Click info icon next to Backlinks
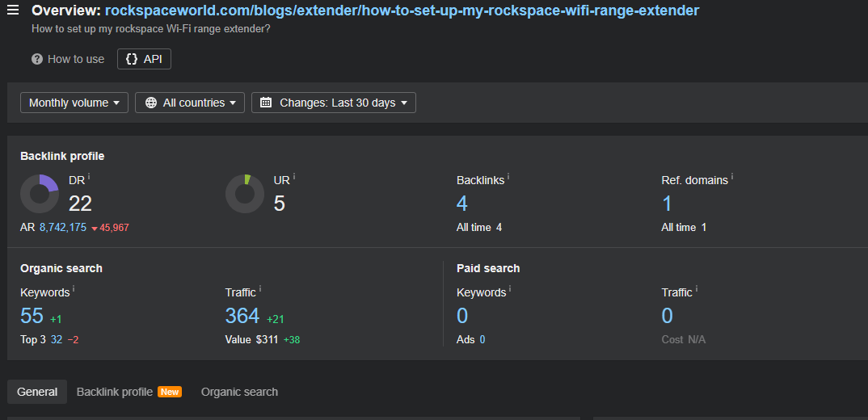 (x=508, y=177)
